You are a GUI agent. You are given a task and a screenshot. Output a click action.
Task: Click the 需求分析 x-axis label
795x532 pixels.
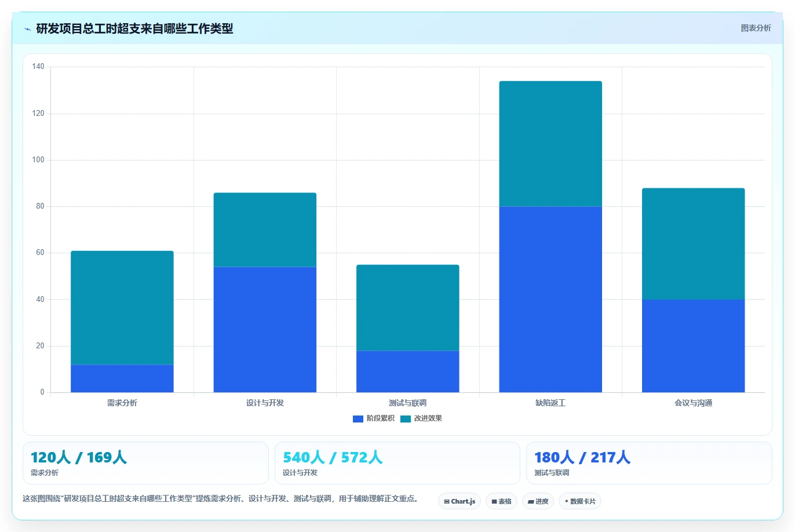point(122,403)
